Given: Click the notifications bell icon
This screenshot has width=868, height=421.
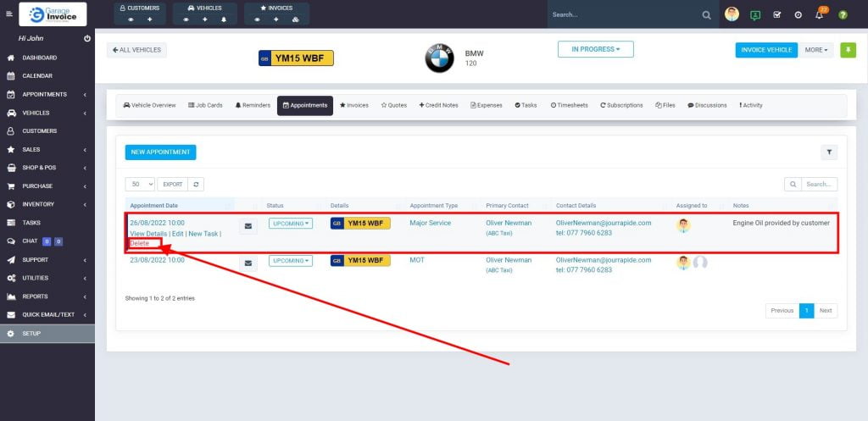Looking at the screenshot, I should (819, 15).
